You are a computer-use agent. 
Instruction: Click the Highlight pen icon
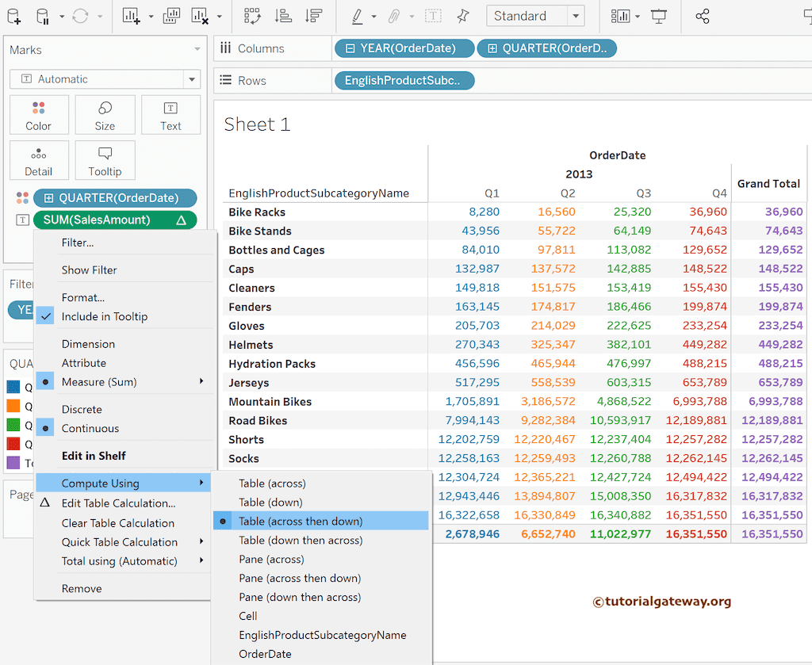coord(357,16)
